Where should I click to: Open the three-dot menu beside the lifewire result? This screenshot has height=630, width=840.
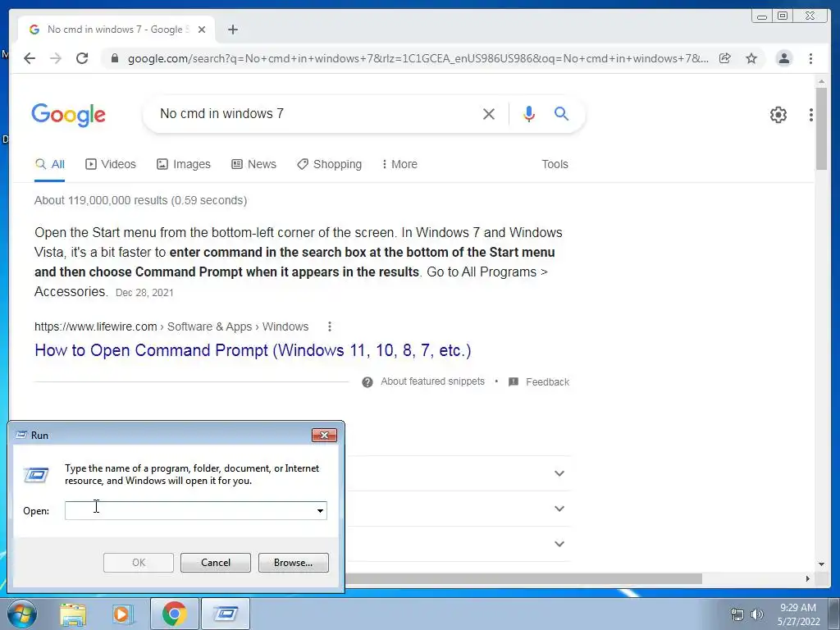330,326
